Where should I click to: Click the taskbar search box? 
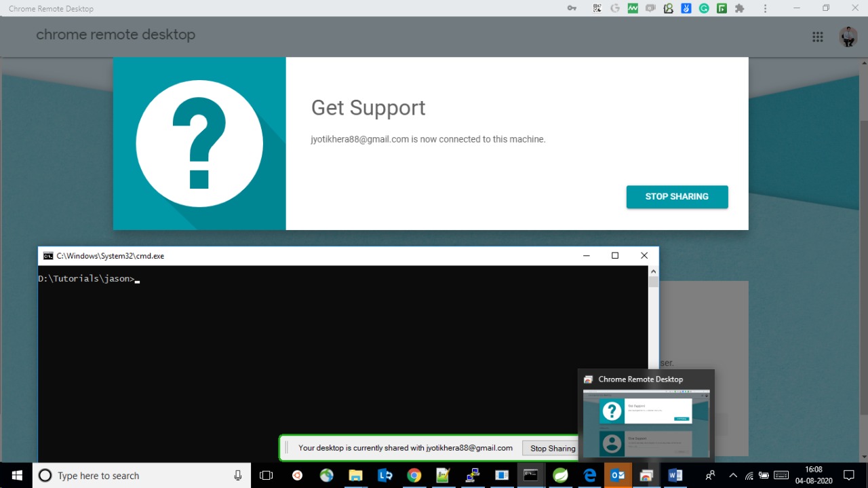pyautogui.click(x=141, y=475)
